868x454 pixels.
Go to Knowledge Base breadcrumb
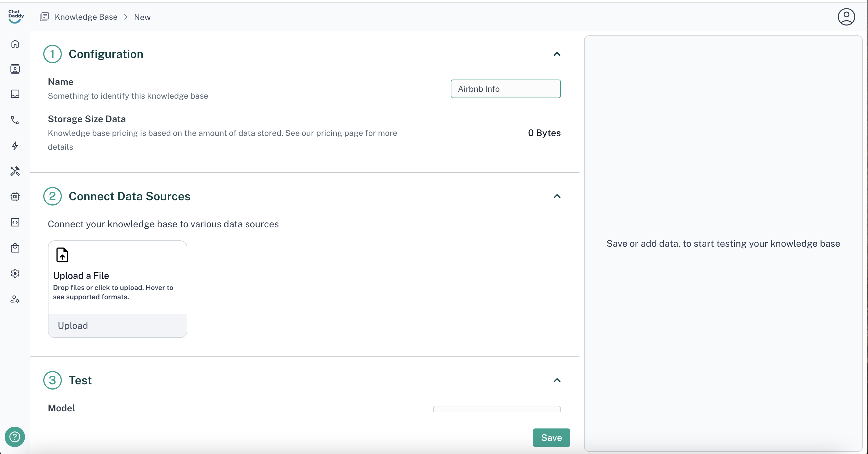click(86, 17)
